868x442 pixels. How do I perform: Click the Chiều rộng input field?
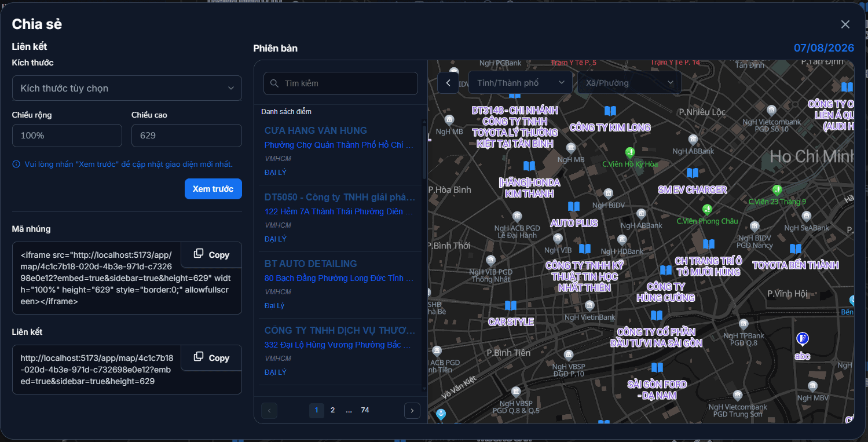click(x=67, y=136)
